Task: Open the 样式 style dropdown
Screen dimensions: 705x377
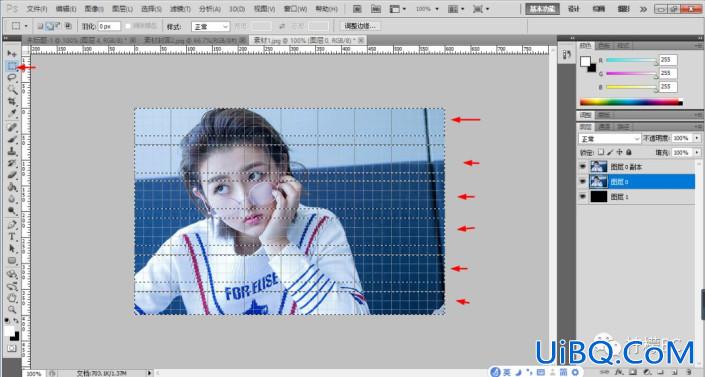Action: tap(210, 27)
